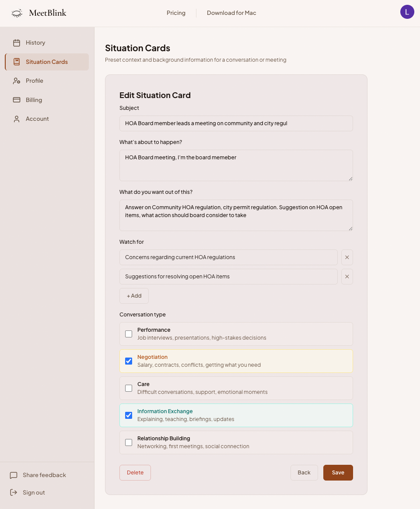Click the MeetBlink eye logo icon
The width and height of the screenshot is (420, 509).
point(17,13)
